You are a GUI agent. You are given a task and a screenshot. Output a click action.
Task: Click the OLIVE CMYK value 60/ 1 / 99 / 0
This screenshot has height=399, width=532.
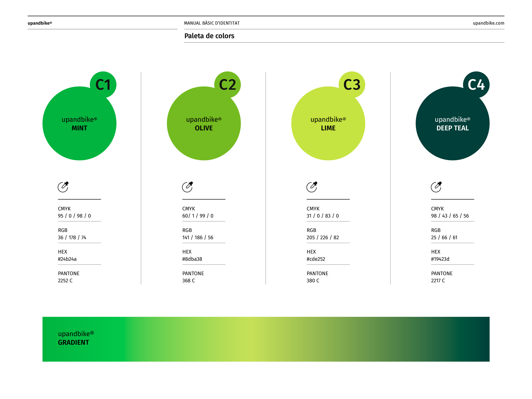coord(198,216)
